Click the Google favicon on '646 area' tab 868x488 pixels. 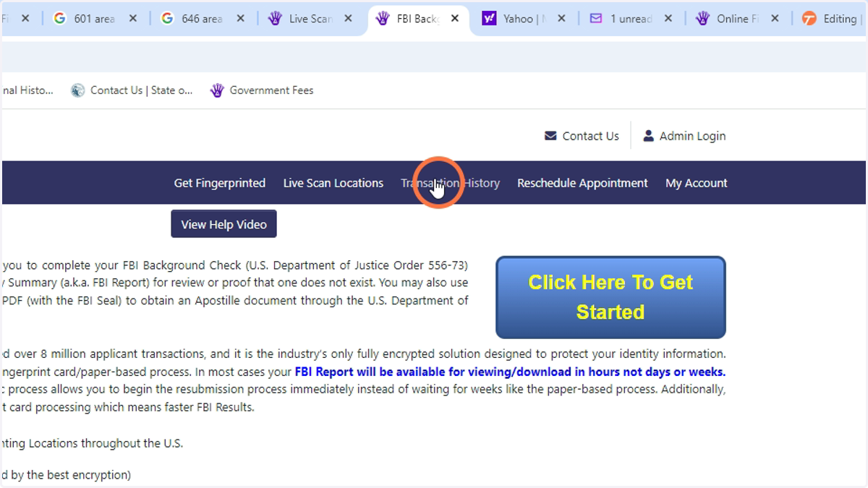tap(167, 19)
